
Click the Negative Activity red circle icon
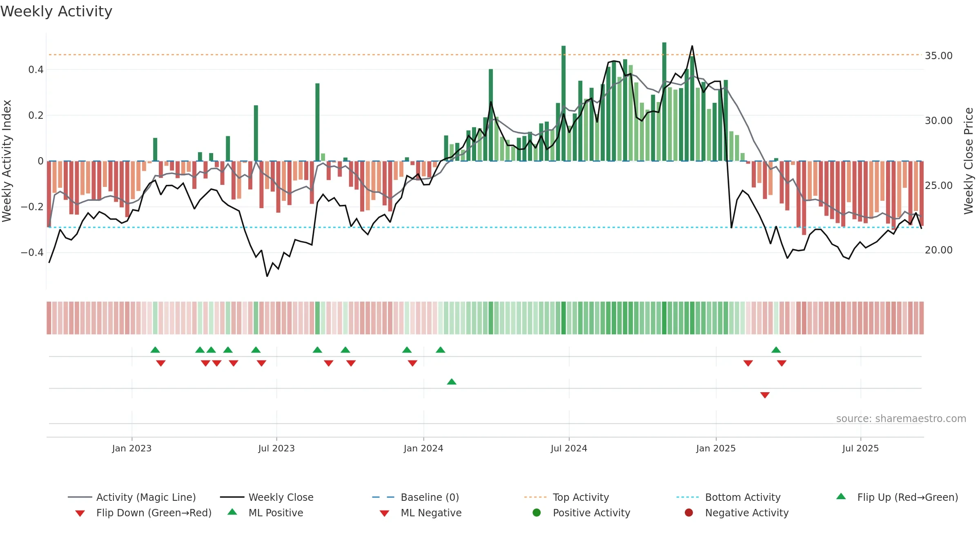(689, 513)
